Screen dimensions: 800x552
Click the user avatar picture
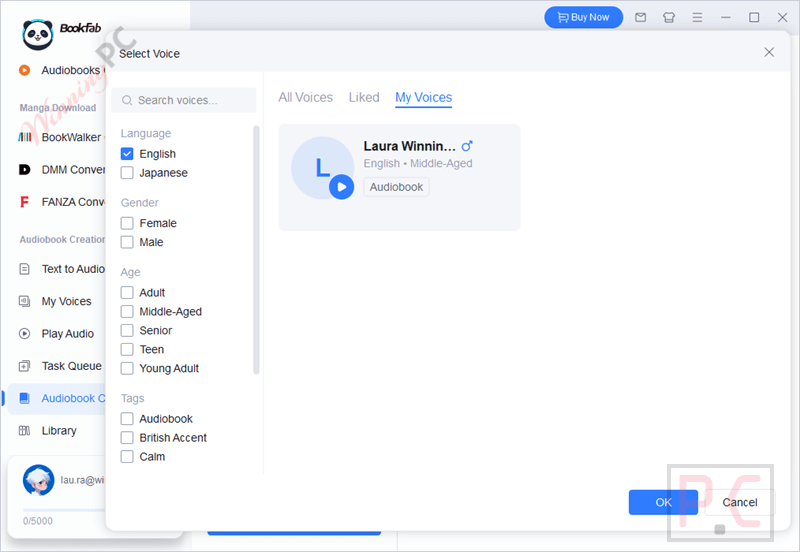[38, 480]
